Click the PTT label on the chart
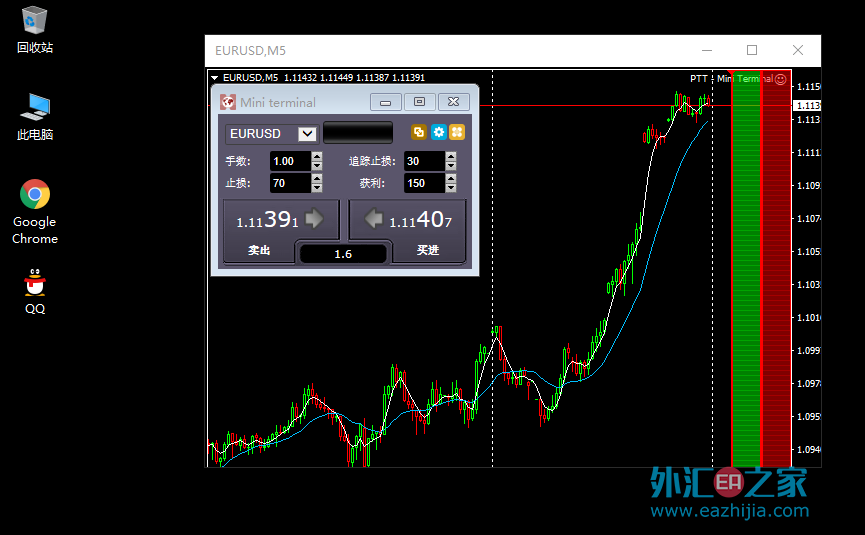The image size is (865, 535). [698, 79]
